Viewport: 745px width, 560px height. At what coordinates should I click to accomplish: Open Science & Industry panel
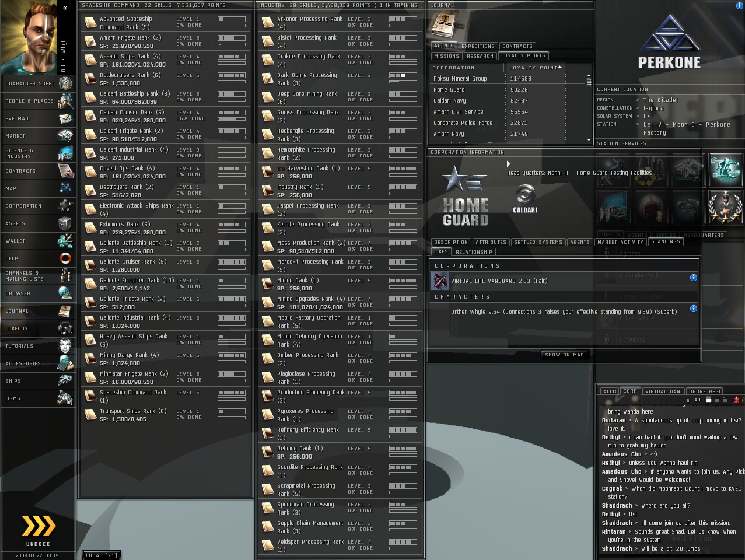(x=38, y=153)
